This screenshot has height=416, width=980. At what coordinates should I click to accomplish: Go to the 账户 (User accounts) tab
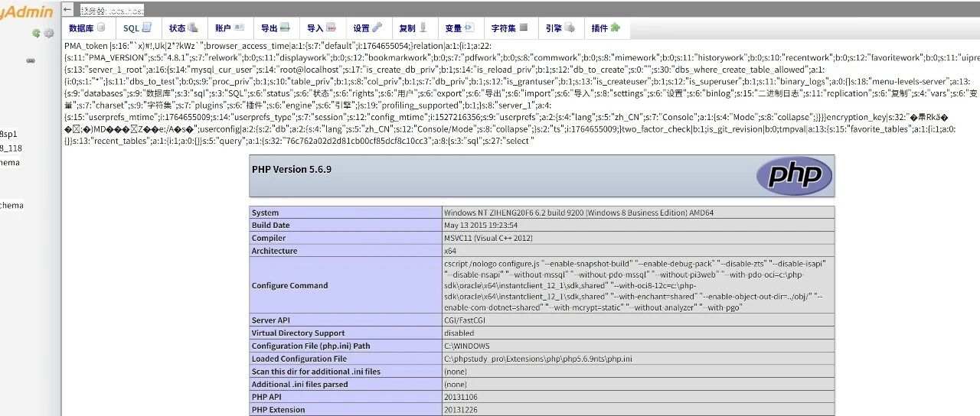[x=229, y=28]
